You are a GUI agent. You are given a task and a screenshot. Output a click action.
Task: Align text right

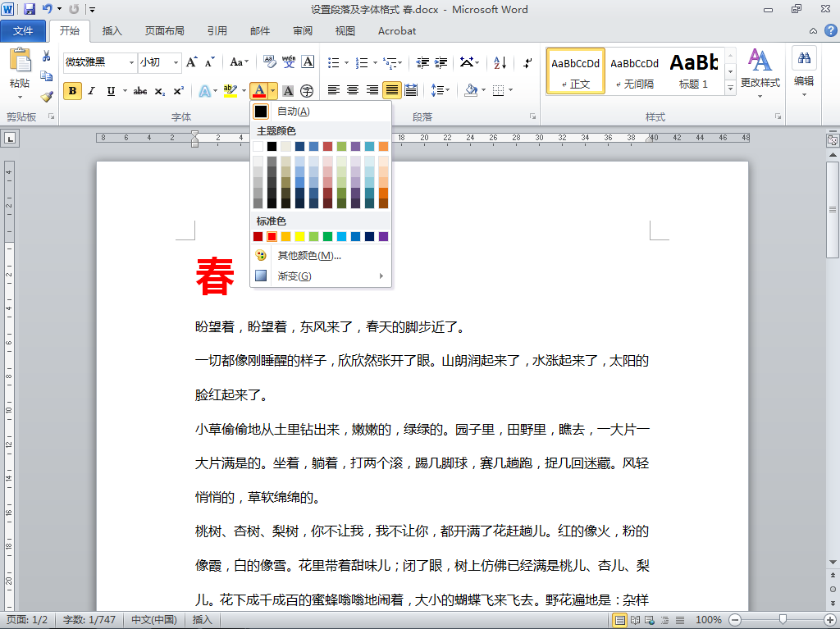(x=372, y=90)
